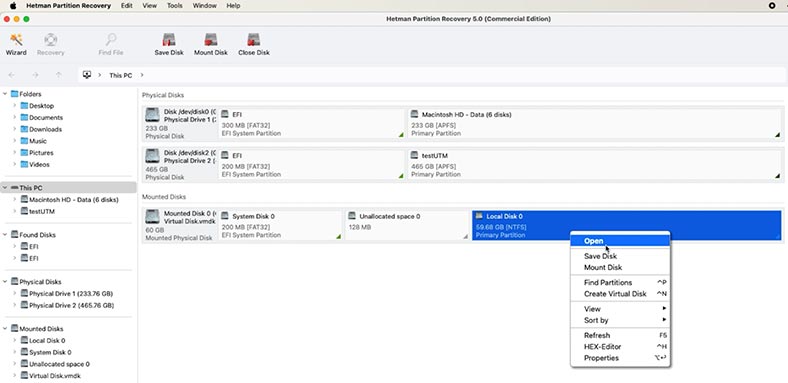Choose Refresh in context menu

point(620,335)
